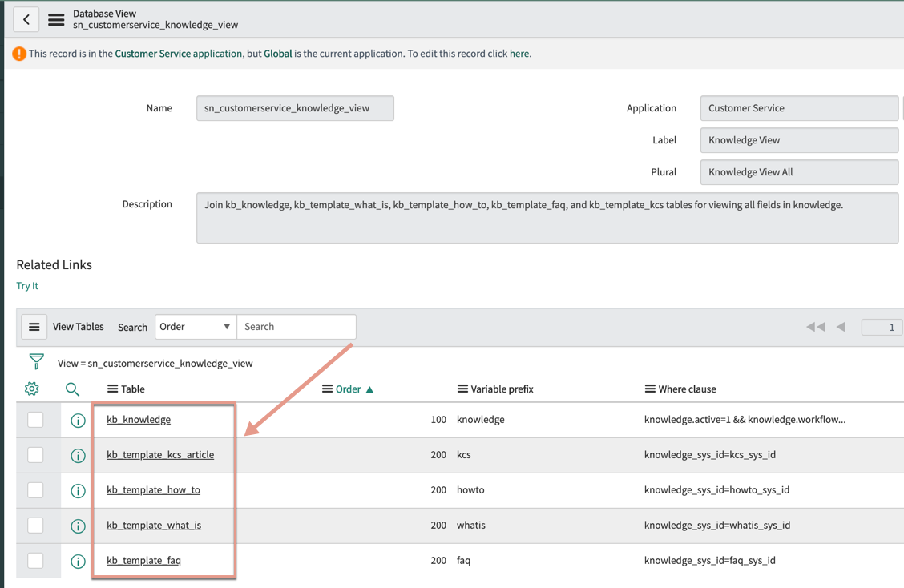Open the Global application link
The height and width of the screenshot is (588, 904).
[x=278, y=54]
